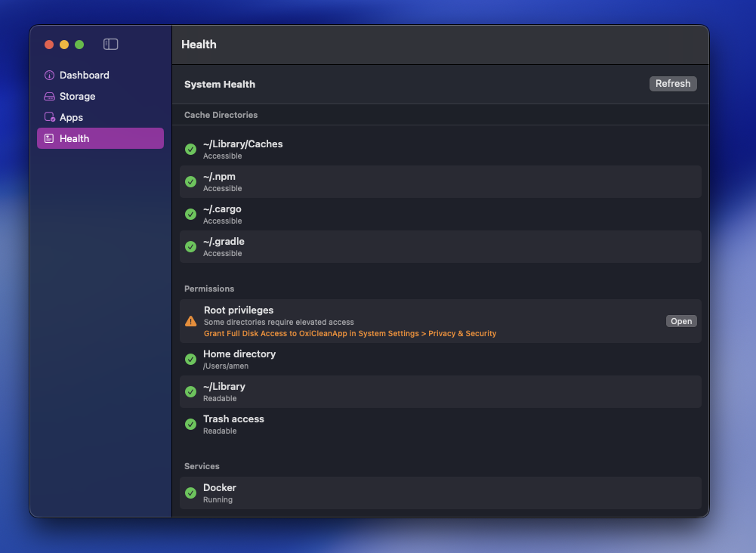Click the status checkmark beside Docker
The height and width of the screenshot is (553, 756).
coord(190,493)
